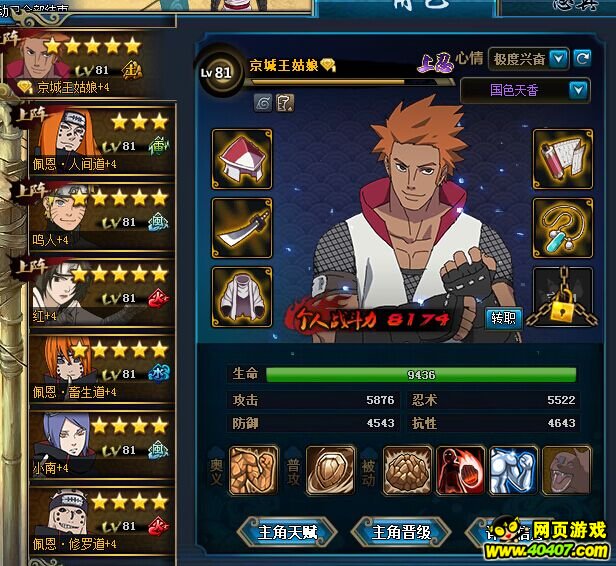The width and height of the screenshot is (616, 566).
Task: Select the red hat equipment slot
Action: [x=242, y=159]
